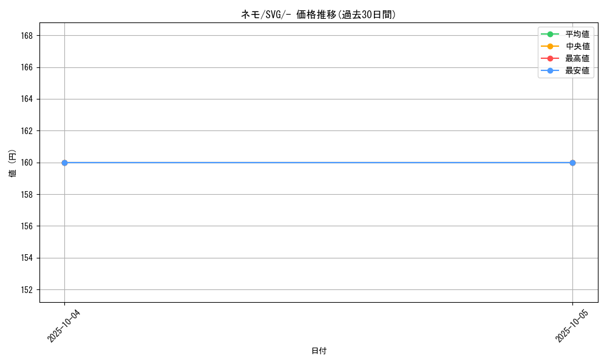Click the blue line color sample in legend

pyautogui.click(x=550, y=70)
